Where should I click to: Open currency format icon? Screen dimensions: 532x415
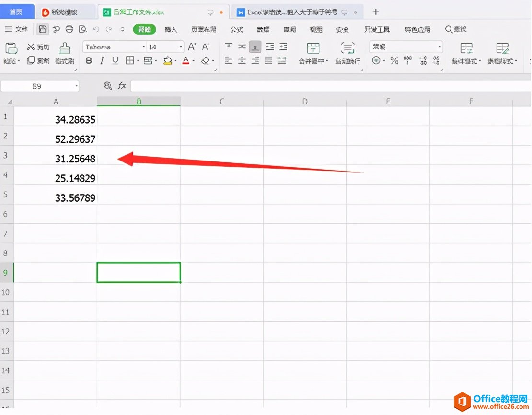click(376, 61)
